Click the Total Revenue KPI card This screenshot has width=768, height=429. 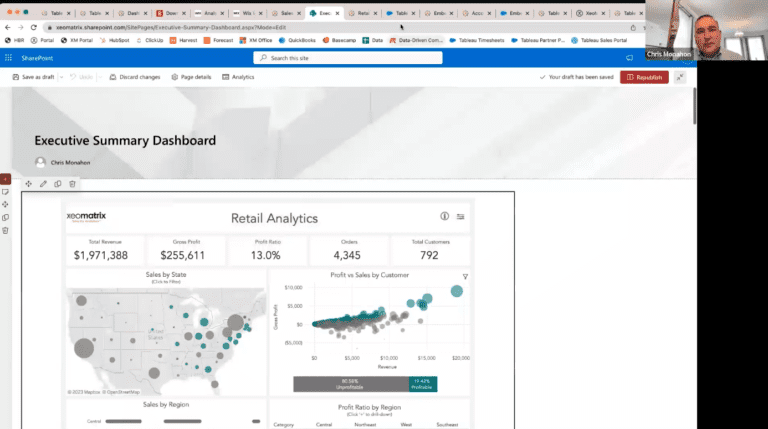101,250
